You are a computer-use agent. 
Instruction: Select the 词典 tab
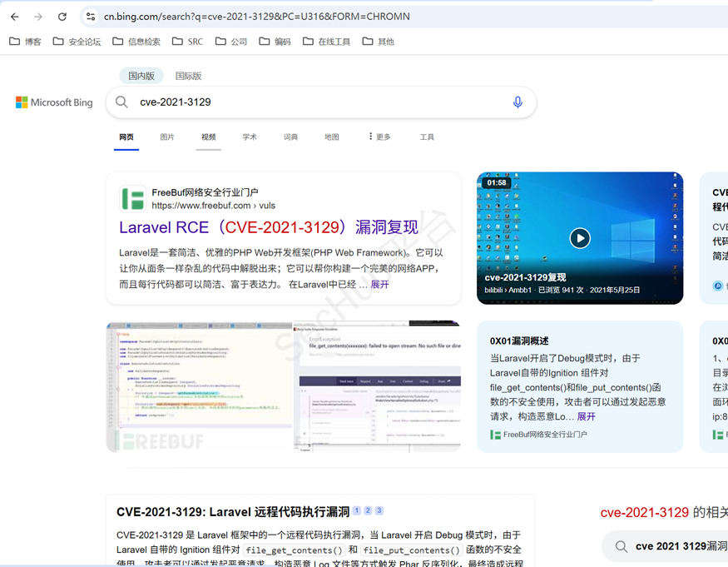click(290, 137)
